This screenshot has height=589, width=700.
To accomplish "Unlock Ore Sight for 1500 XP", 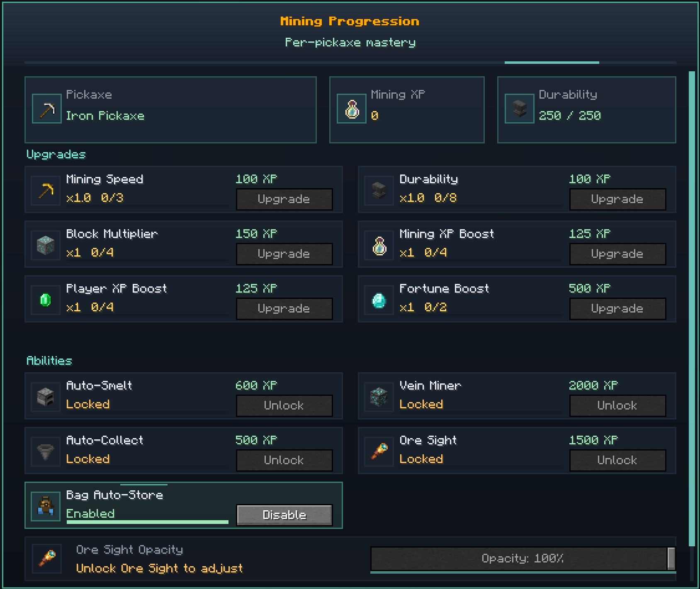I will (x=618, y=460).
